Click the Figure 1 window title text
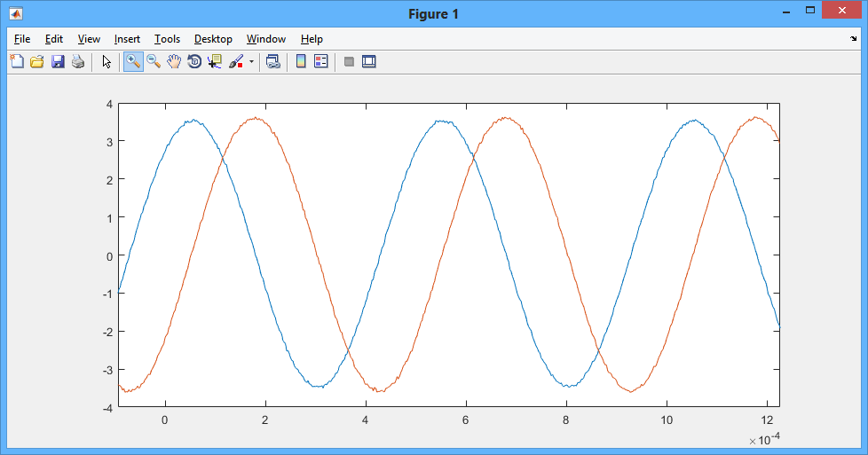 (433, 14)
